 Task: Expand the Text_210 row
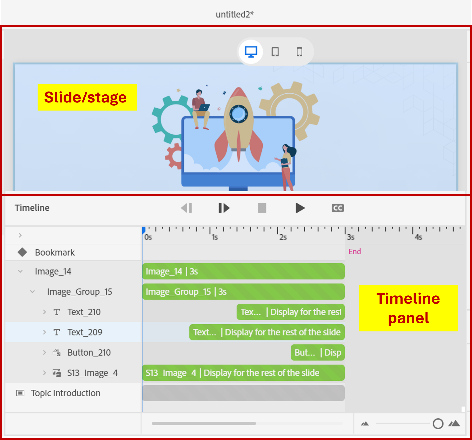[44, 312]
